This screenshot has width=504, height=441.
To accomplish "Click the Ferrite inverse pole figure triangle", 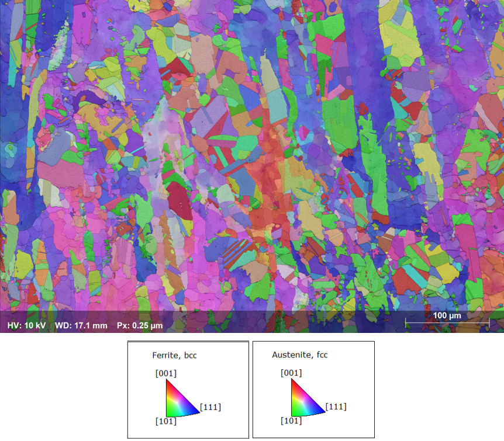I will point(182,398).
